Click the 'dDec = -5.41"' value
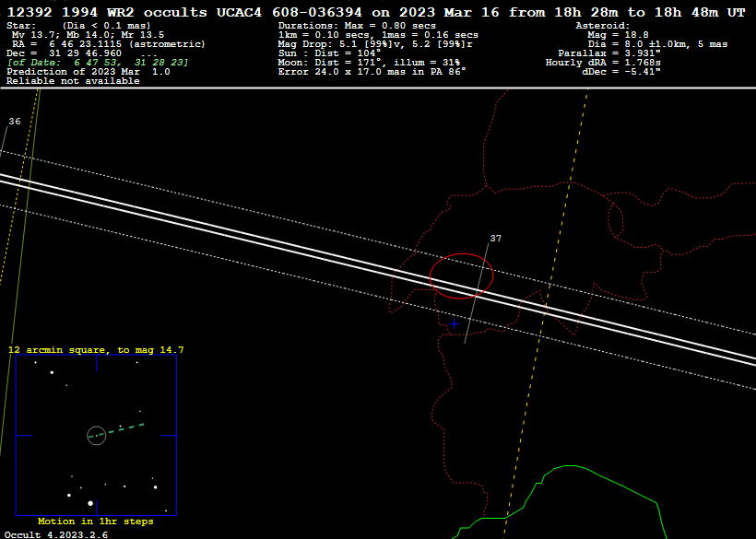Image resolution: width=756 pixels, height=539 pixels. click(621, 72)
